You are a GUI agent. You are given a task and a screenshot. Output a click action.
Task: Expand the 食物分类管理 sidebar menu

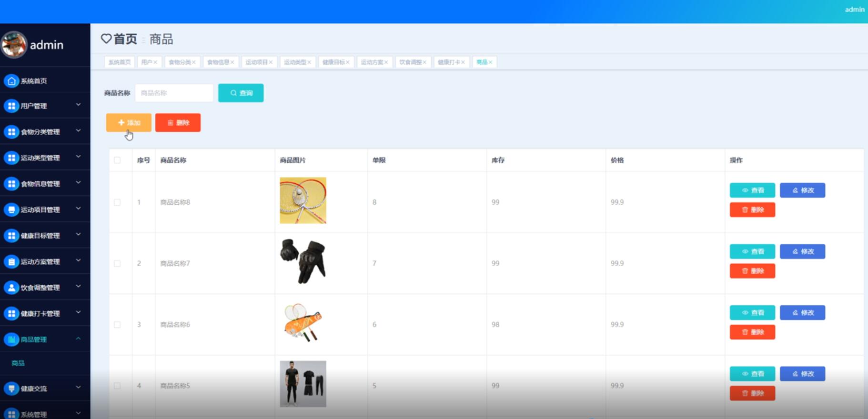[78, 131]
